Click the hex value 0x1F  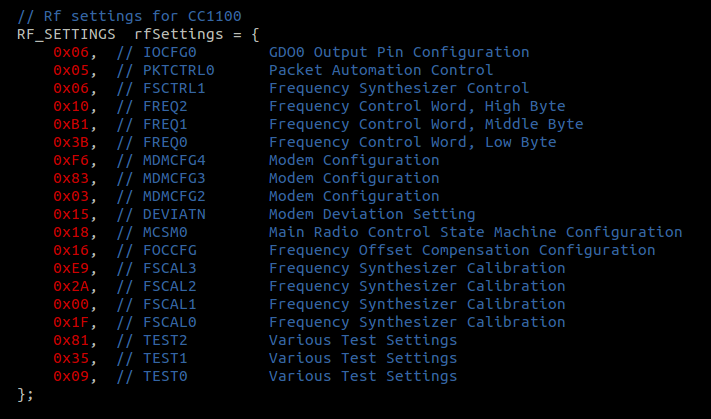(71, 322)
